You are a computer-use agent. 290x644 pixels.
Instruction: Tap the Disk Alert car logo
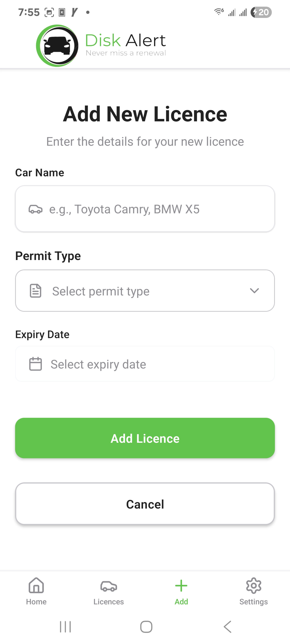(x=57, y=46)
